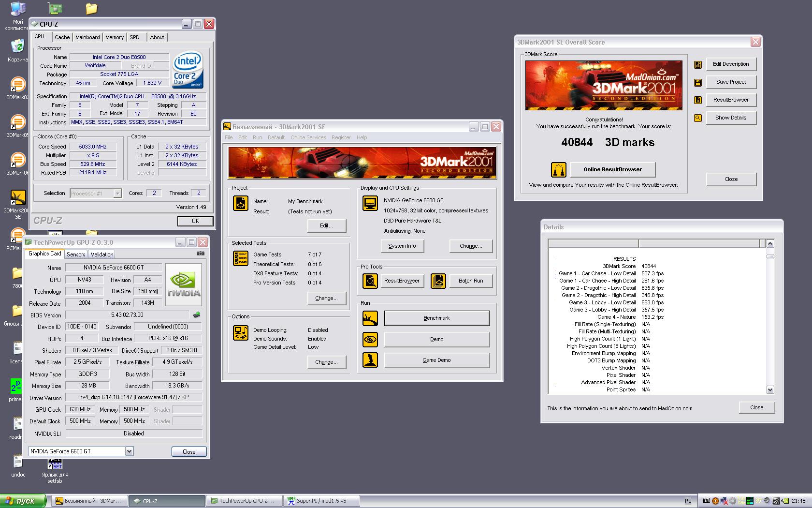Click Change button in Display and CPU Settings
The height and width of the screenshot is (508, 812).
(x=471, y=246)
